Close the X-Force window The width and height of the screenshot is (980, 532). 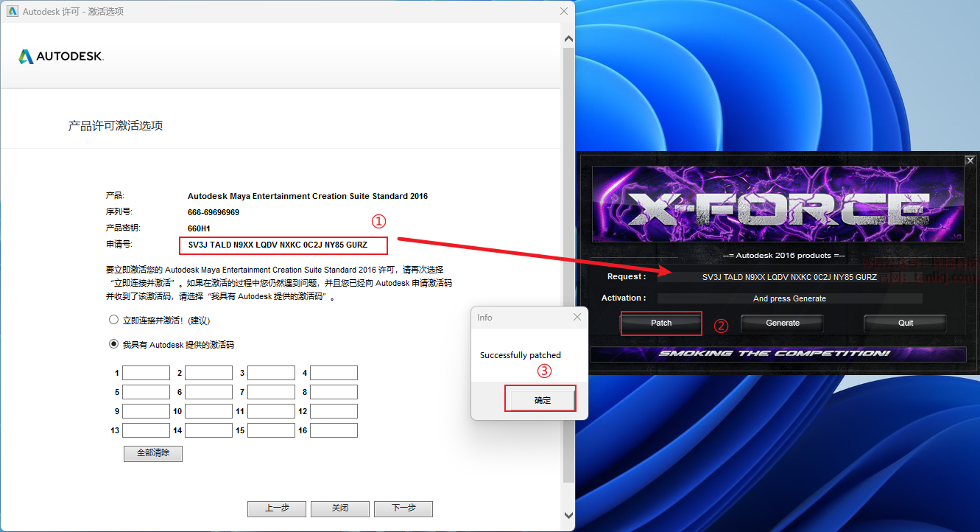tap(970, 160)
